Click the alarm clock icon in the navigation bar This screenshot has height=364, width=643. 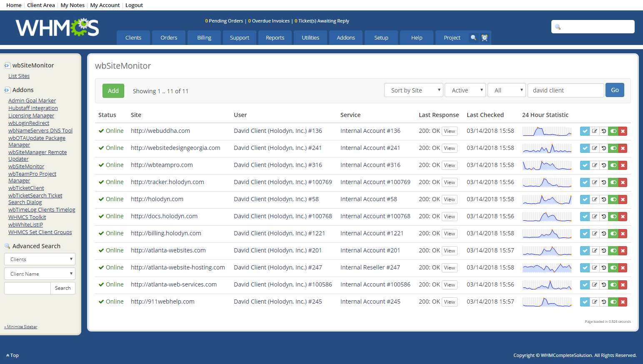(x=484, y=37)
